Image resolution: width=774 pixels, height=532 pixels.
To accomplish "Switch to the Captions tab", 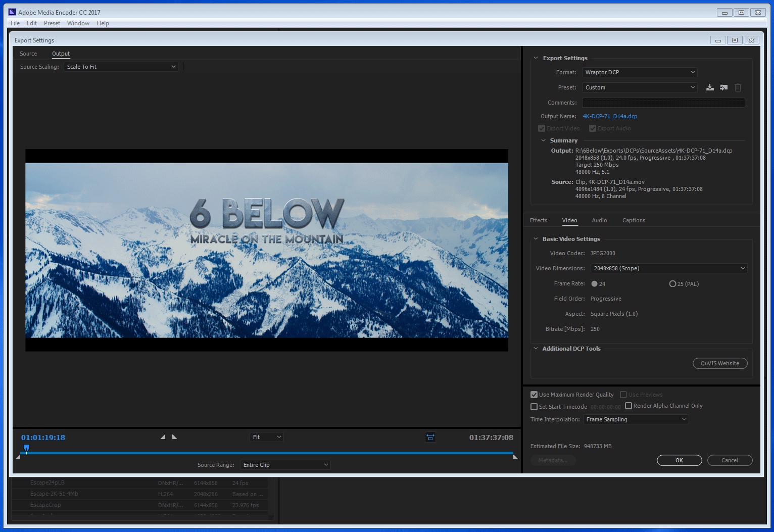I will [x=634, y=220].
